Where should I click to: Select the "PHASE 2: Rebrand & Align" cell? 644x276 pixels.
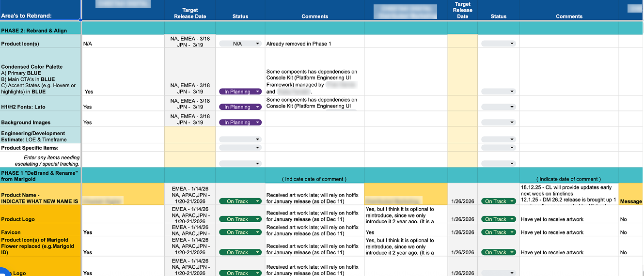click(x=40, y=31)
